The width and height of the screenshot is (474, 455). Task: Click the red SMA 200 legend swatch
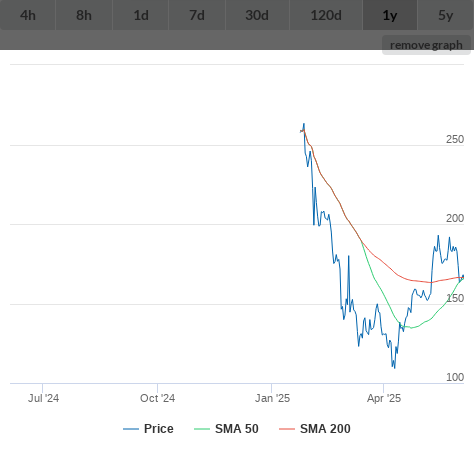click(287, 429)
